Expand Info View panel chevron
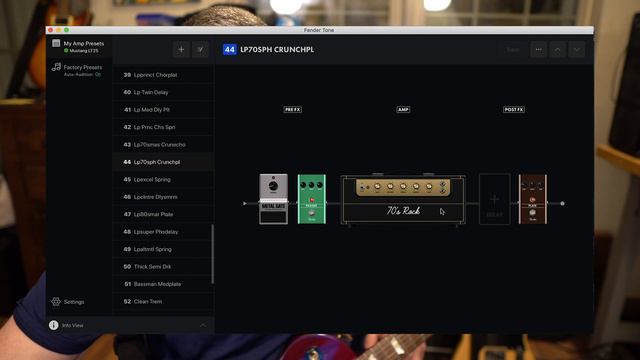Viewport: 640px width, 360px height. (203, 325)
